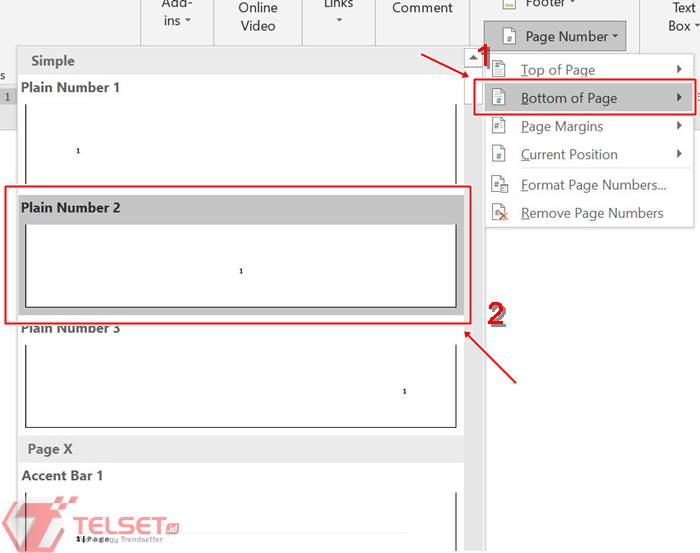Open the Add-ins dropdown

coord(177,14)
